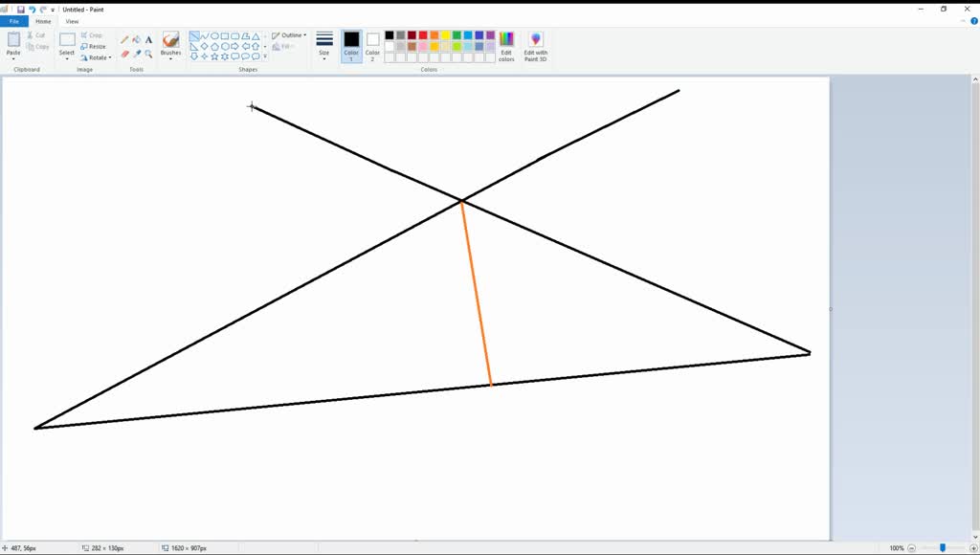Click the Redo arrow in title bar

(x=43, y=10)
